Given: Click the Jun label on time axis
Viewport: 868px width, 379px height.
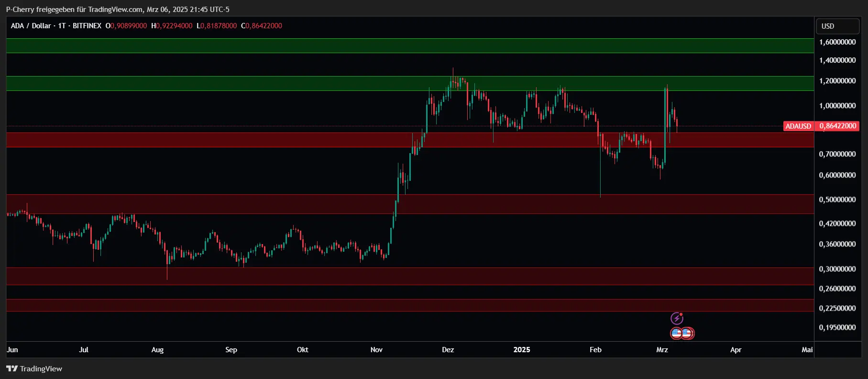Looking at the screenshot, I should (12, 350).
